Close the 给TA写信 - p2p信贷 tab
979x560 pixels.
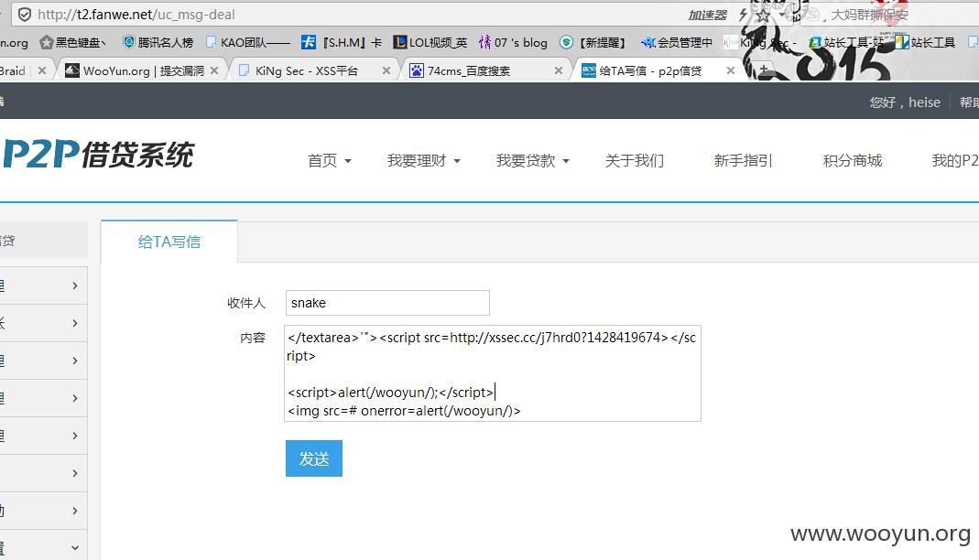coord(731,70)
